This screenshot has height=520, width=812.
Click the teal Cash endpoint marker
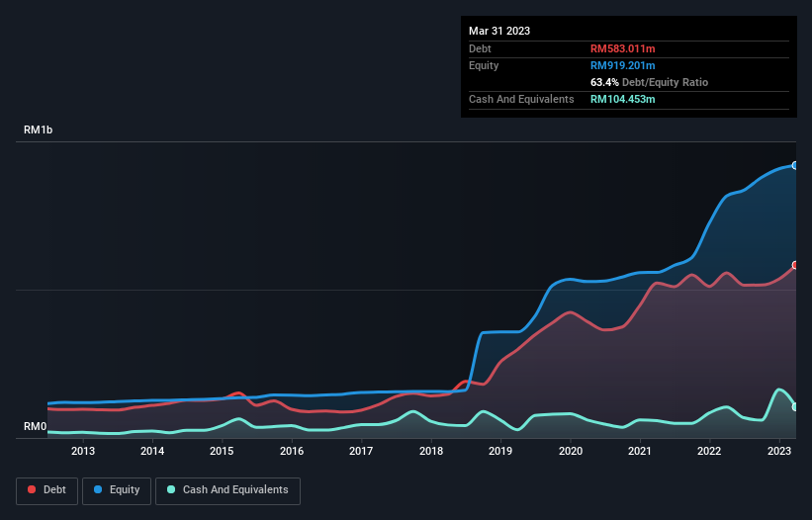coord(795,406)
